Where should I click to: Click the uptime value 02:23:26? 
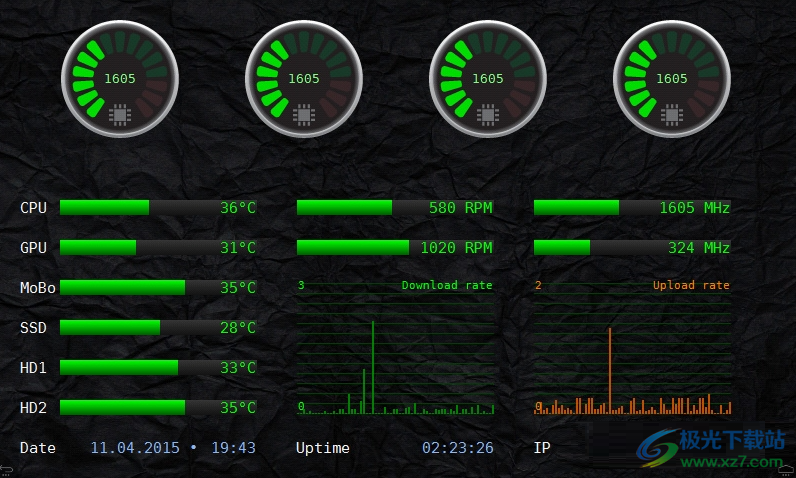[457, 448]
